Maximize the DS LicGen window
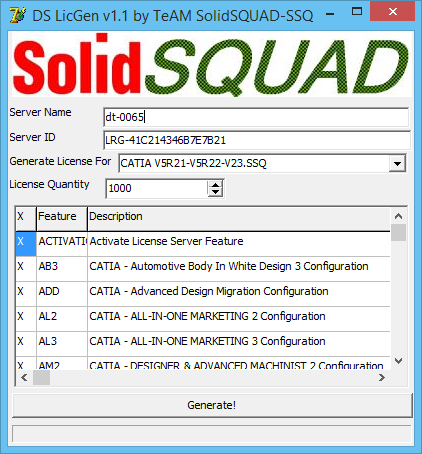422x454 pixels. tap(357, 12)
